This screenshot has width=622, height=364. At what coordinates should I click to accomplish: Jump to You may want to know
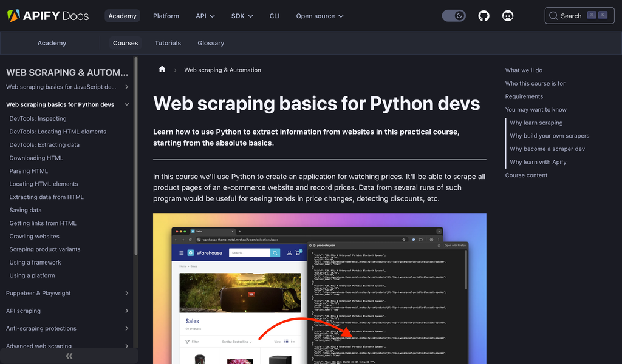pos(536,109)
